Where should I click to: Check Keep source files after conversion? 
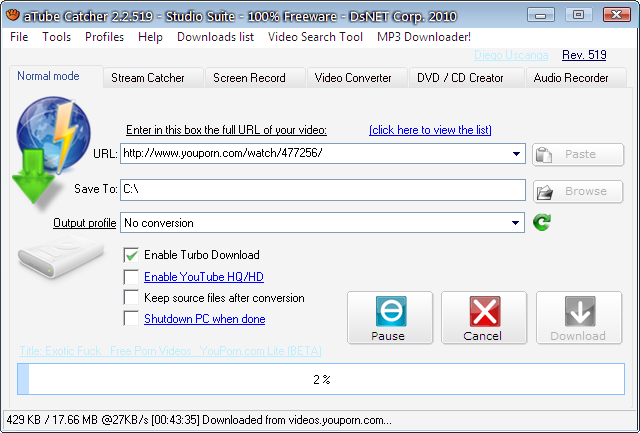pyautogui.click(x=131, y=298)
